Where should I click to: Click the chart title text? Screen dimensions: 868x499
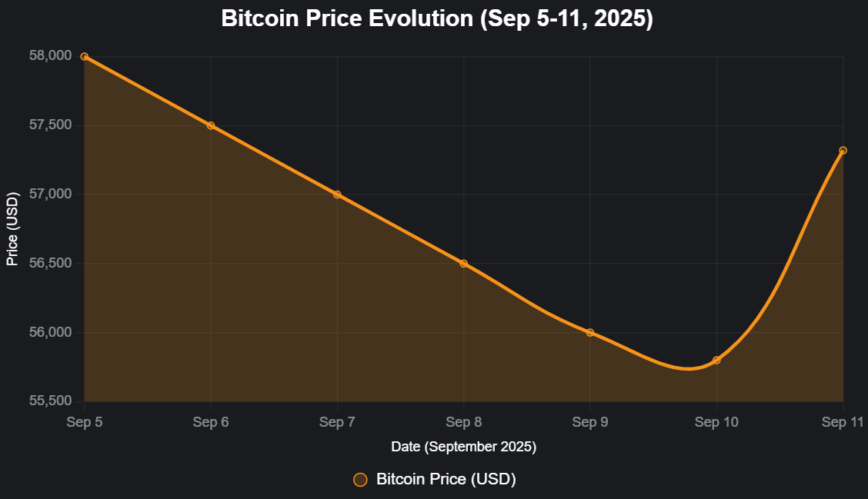click(437, 19)
